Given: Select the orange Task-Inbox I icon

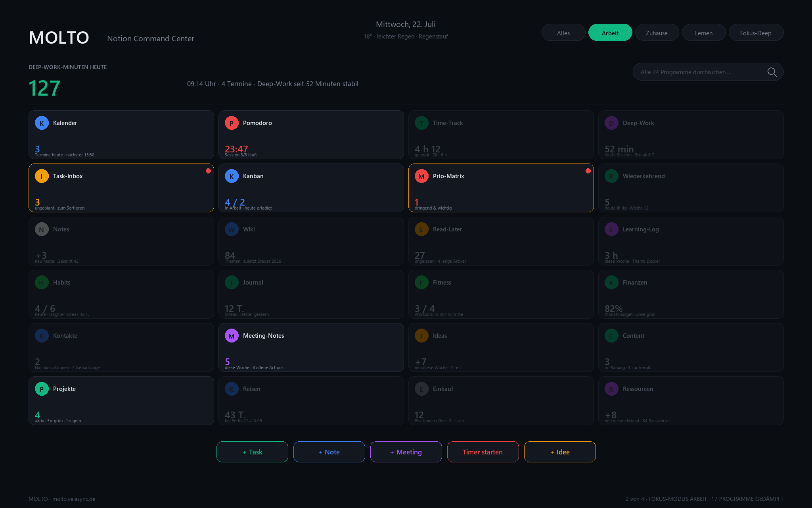Looking at the screenshot, I should [42, 176].
